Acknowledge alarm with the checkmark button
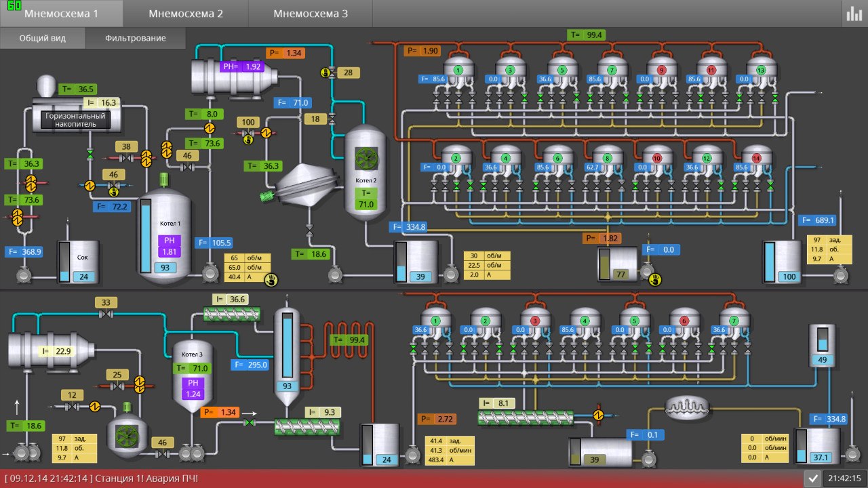Image resolution: width=868 pixels, height=488 pixels. 813,479
